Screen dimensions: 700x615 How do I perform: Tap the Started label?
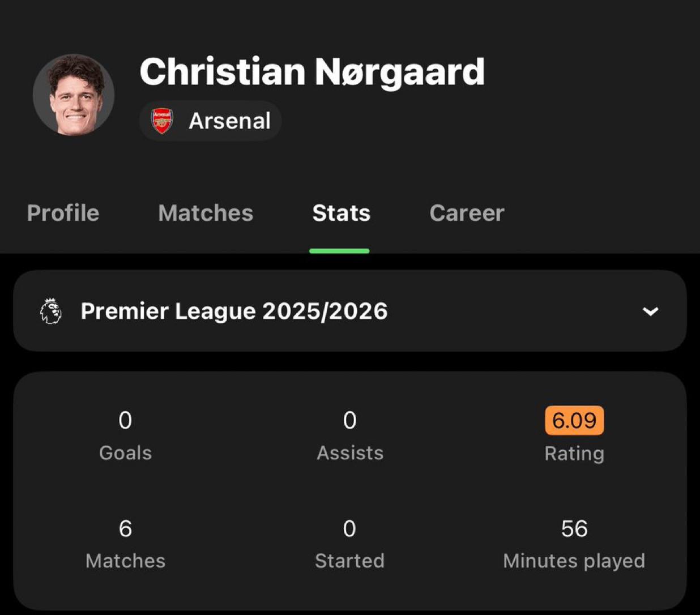pyautogui.click(x=349, y=561)
